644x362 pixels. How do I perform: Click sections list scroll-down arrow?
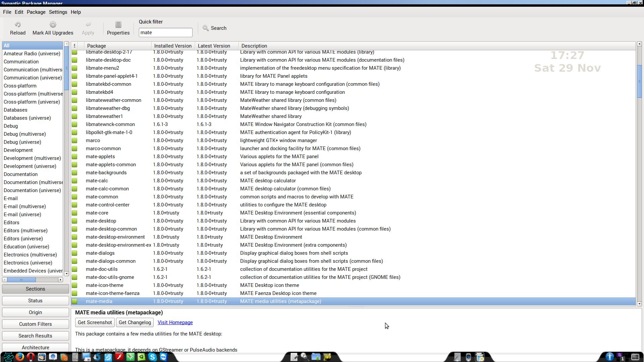tap(66, 274)
